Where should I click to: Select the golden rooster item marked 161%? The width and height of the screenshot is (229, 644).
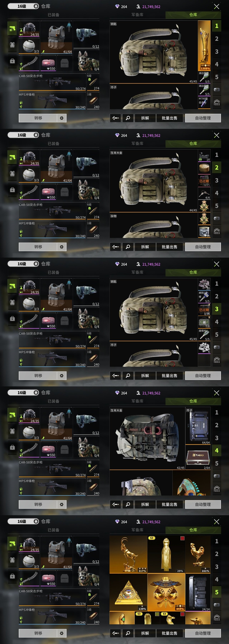(198, 554)
